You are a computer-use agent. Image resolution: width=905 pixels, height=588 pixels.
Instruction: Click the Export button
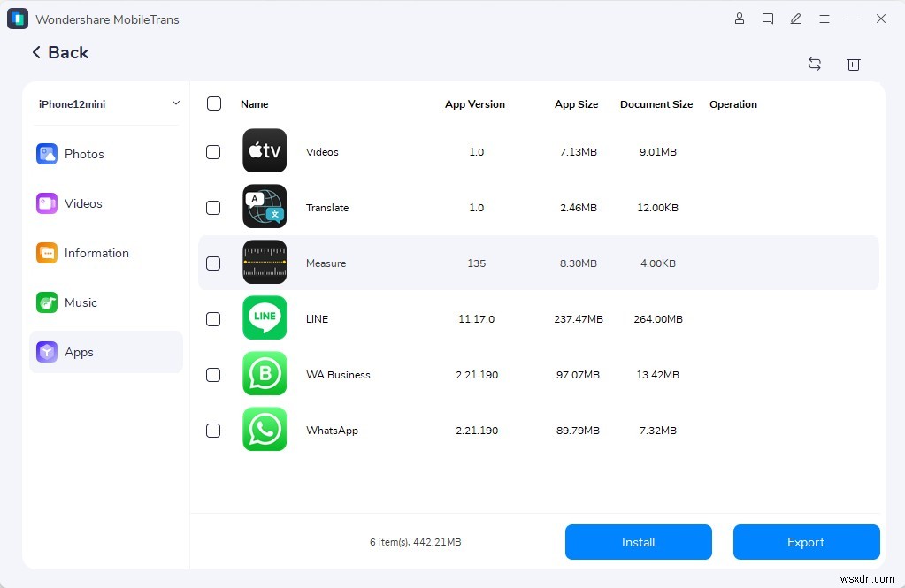[x=805, y=541]
